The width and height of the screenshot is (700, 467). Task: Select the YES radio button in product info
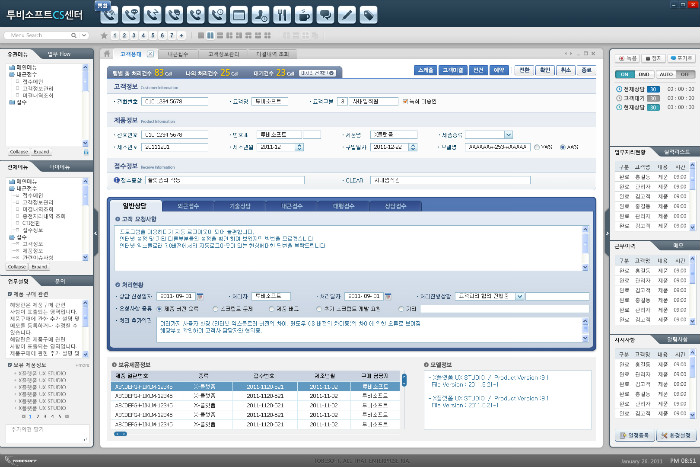tap(538, 146)
